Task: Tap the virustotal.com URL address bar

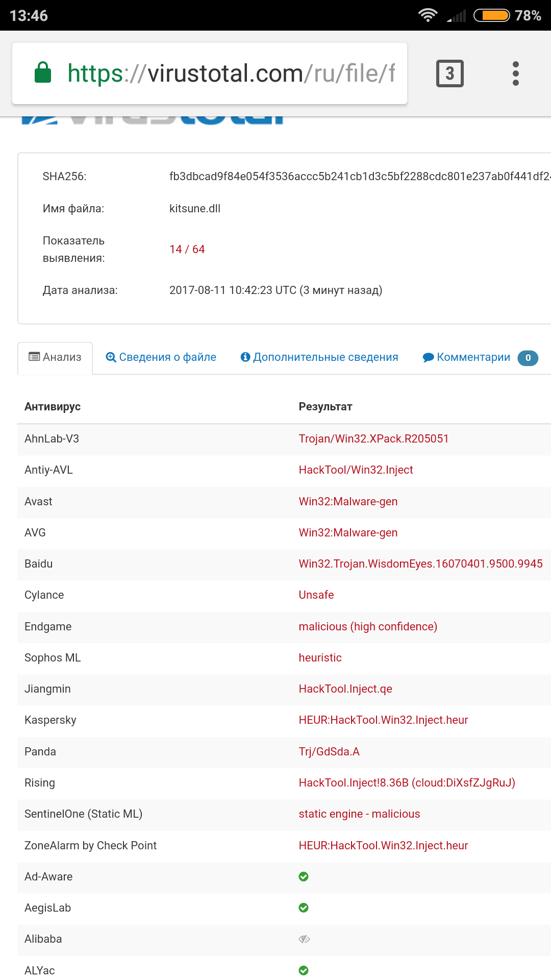Action: [230, 73]
